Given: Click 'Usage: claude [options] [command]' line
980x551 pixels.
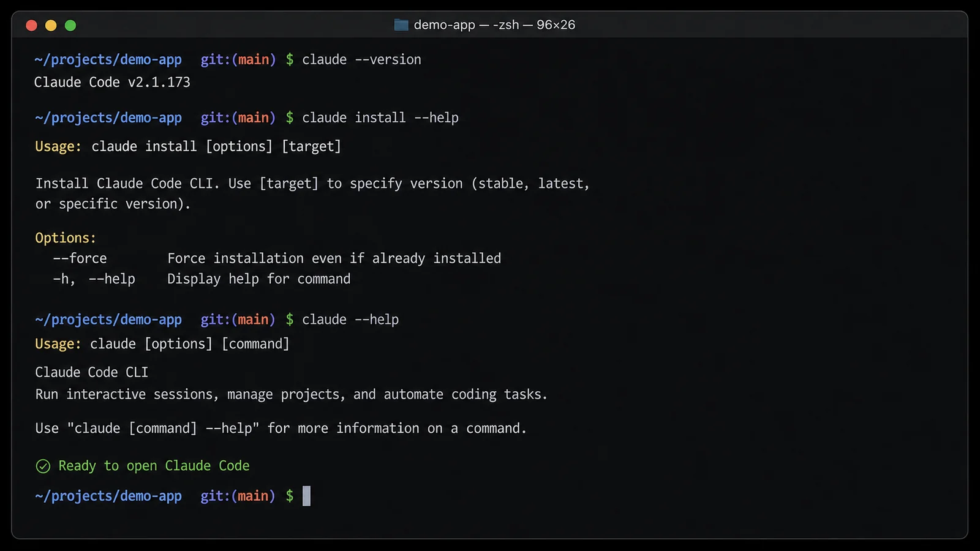Looking at the screenshot, I should [x=162, y=344].
